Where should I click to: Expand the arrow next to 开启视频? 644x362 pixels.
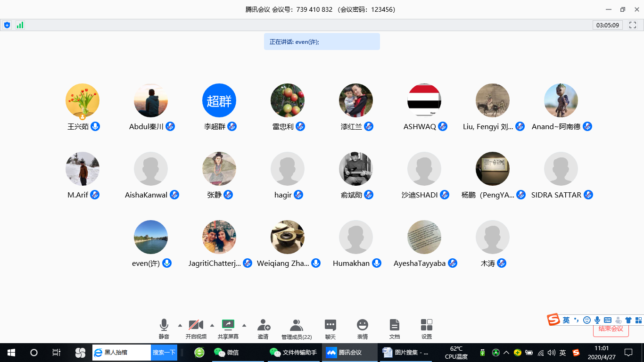[212, 325]
